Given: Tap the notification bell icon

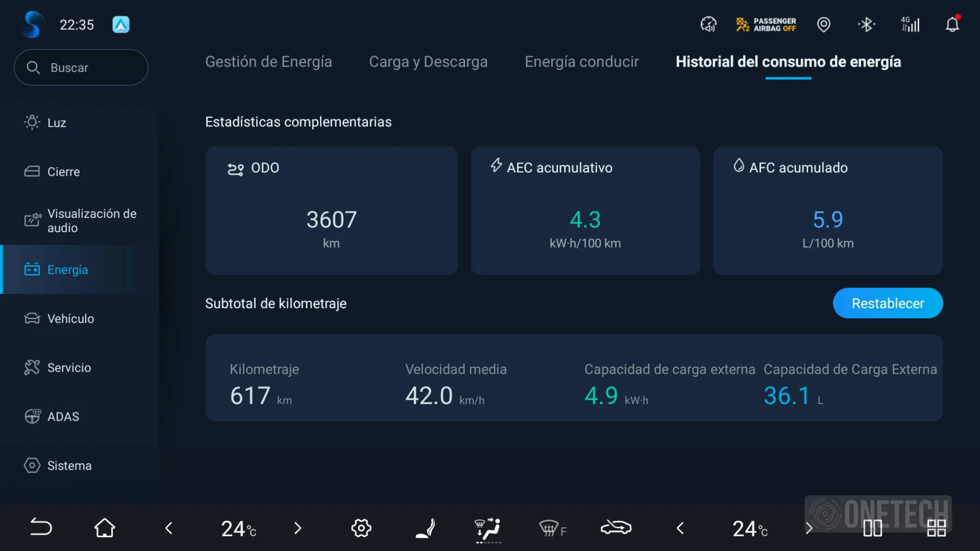Looking at the screenshot, I should click(x=952, y=24).
